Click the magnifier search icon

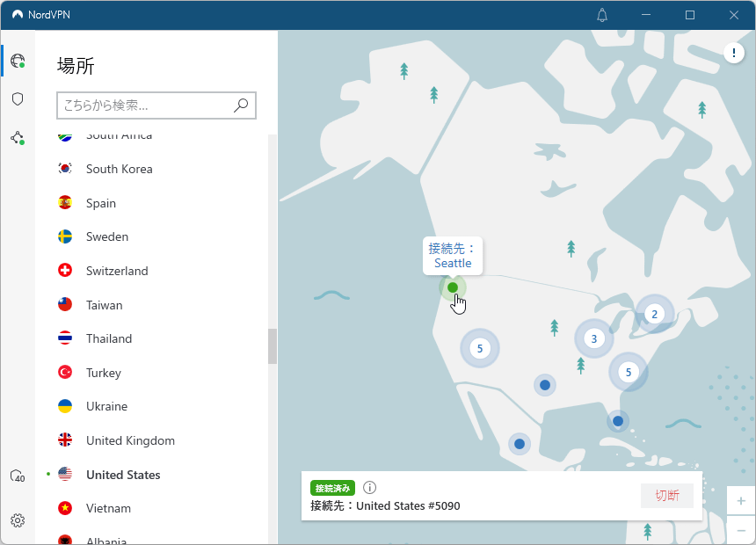click(x=241, y=105)
